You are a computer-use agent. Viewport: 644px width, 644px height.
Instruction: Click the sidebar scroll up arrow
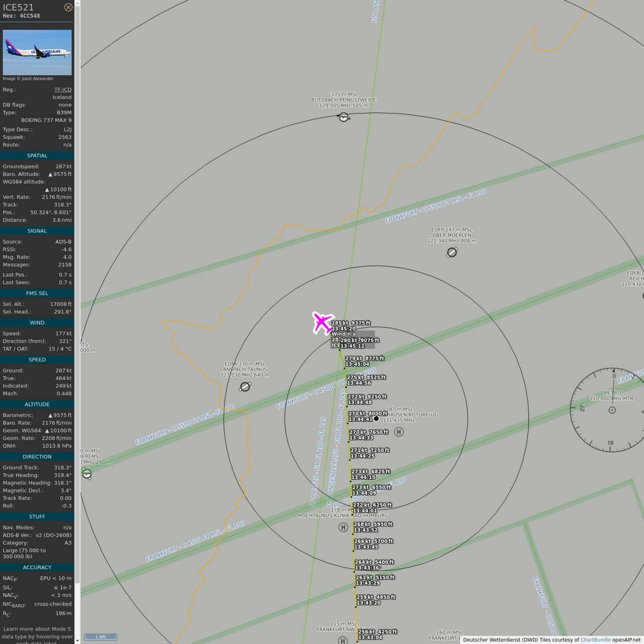(77, 3)
